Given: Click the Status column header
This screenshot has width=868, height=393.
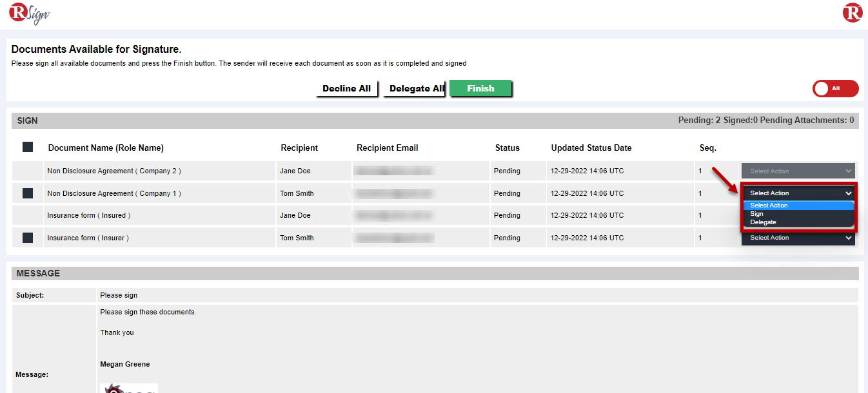Looking at the screenshot, I should tap(507, 148).
